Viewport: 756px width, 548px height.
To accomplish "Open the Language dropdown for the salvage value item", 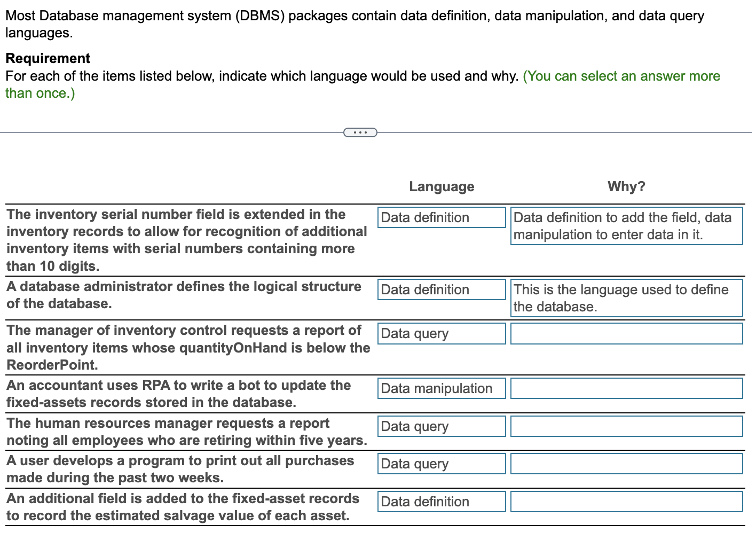I will 441,501.
